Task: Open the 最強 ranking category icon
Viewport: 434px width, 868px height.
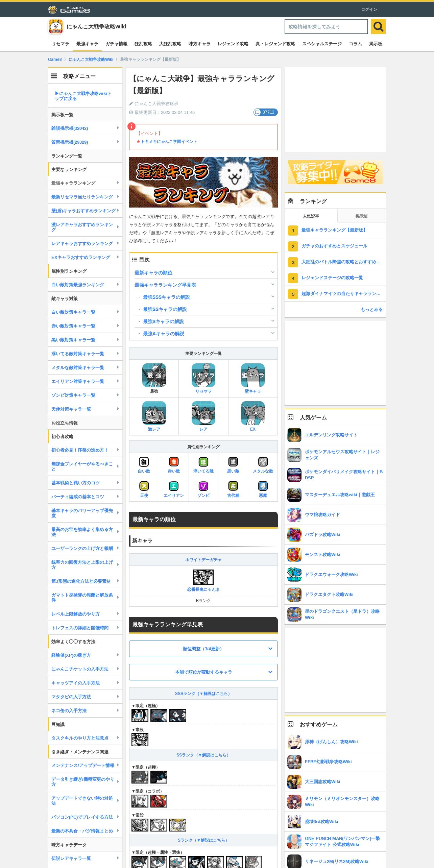Action: click(x=154, y=375)
